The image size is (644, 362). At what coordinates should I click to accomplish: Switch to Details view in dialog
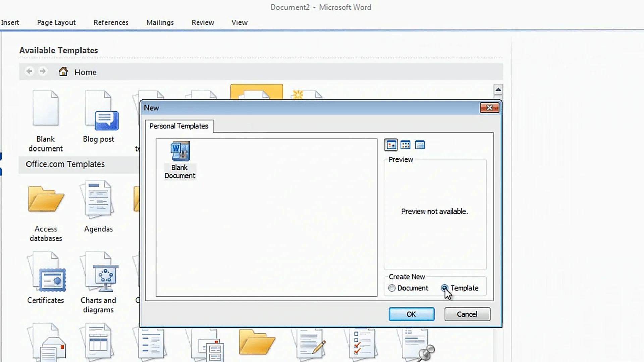420,145
